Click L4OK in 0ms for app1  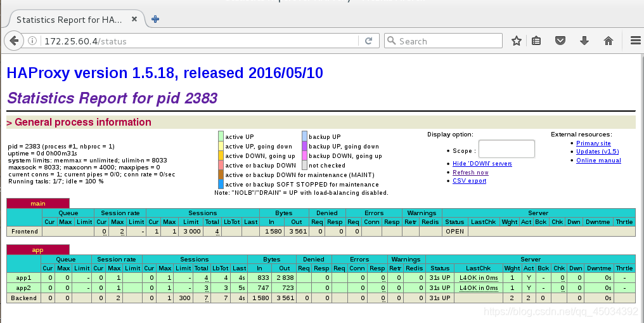pyautogui.click(x=479, y=278)
